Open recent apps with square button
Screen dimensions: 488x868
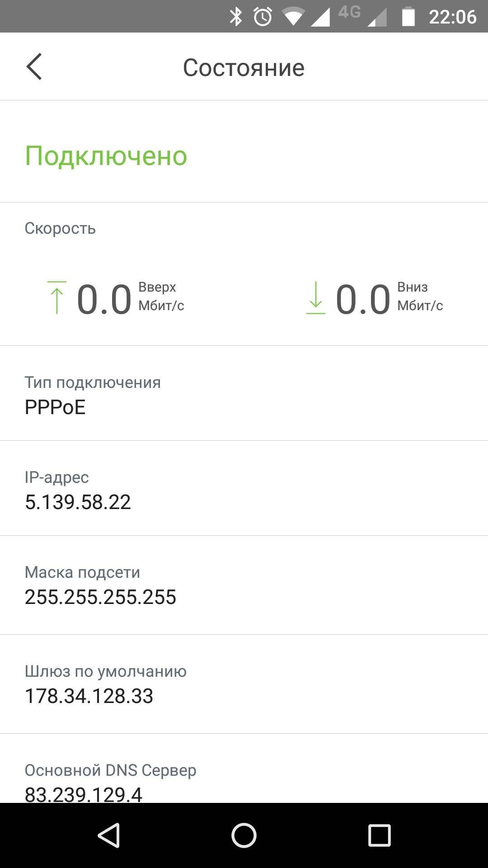click(379, 835)
